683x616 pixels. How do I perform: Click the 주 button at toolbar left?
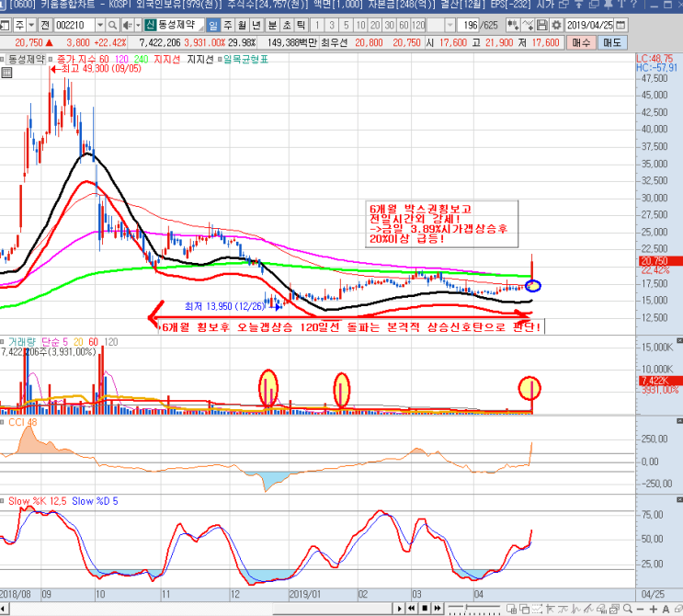19,25
